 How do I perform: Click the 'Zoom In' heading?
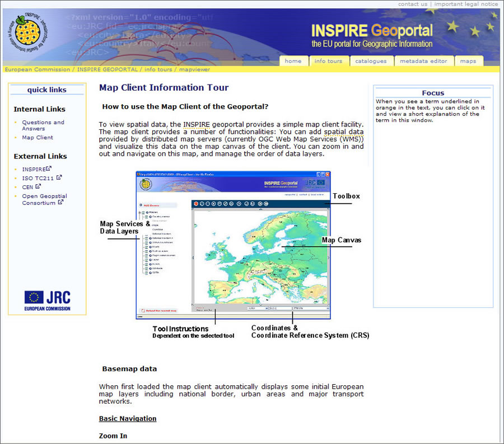(x=113, y=436)
